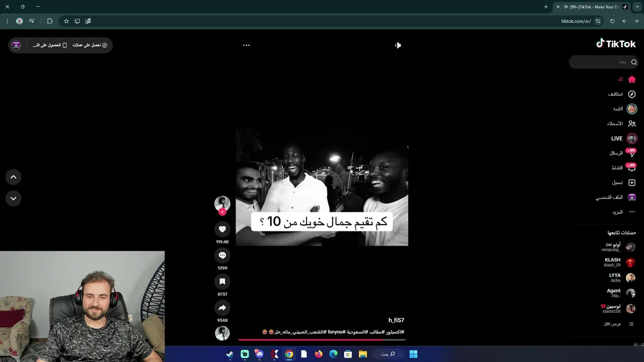Screen dimensions: 644x362
Task: Open Chrome three-dot menu
Action: (7, 21)
